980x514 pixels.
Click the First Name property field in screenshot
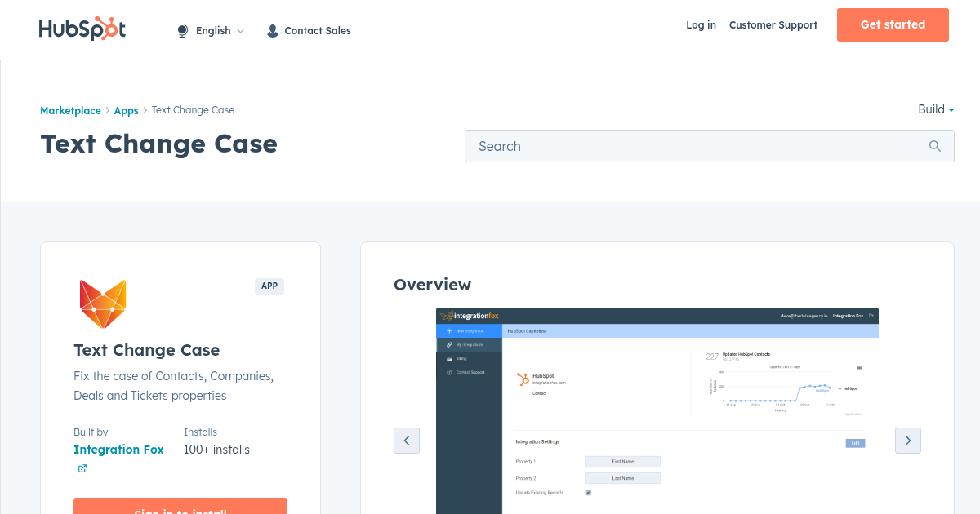622,462
